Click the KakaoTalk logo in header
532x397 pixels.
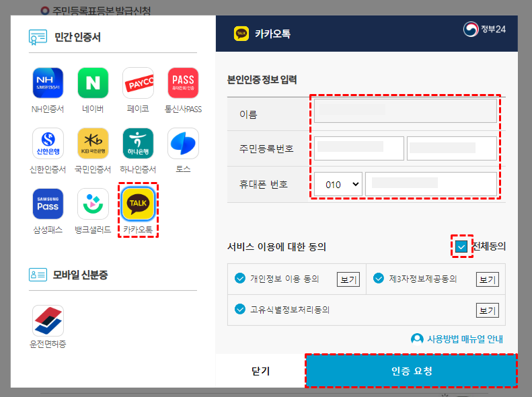241,33
